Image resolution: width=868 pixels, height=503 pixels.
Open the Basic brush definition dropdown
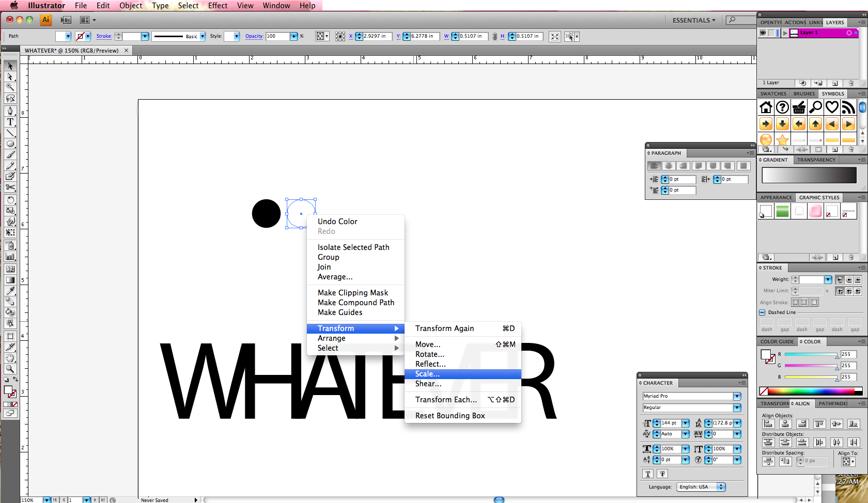203,36
